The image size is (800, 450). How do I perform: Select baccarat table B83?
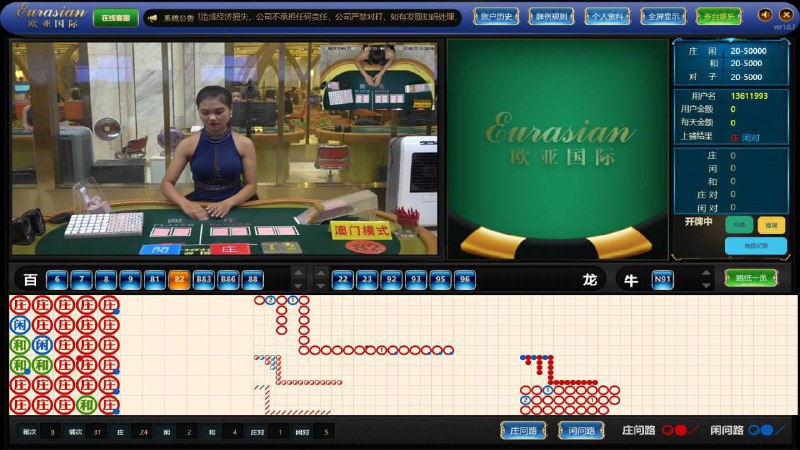[204, 280]
